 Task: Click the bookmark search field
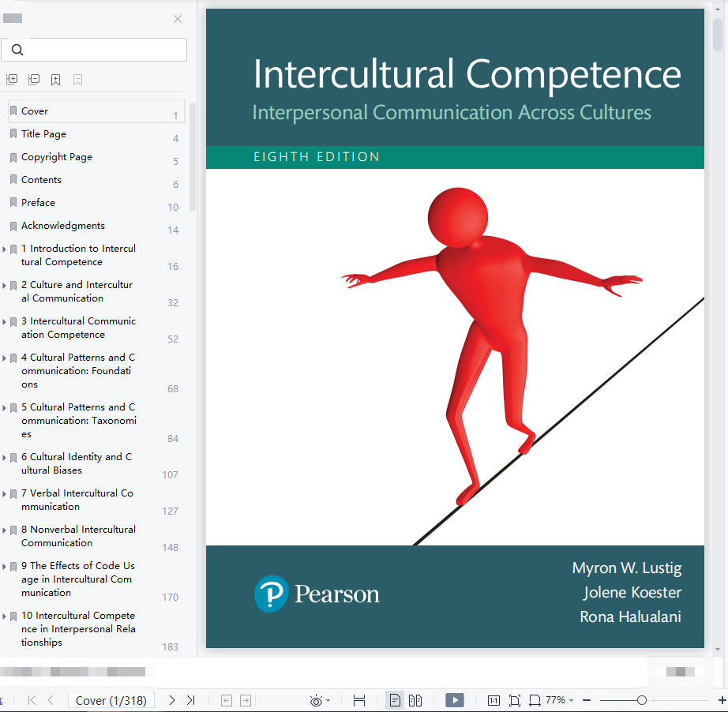click(x=94, y=50)
